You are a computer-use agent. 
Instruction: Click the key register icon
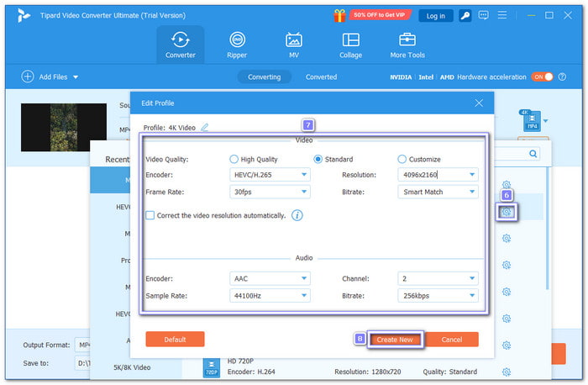click(465, 15)
